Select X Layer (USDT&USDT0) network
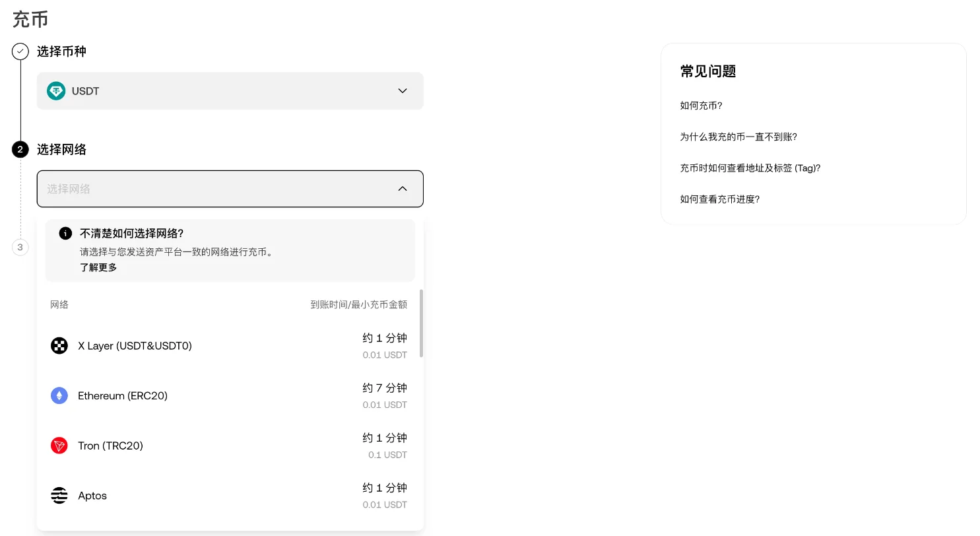 coord(229,346)
